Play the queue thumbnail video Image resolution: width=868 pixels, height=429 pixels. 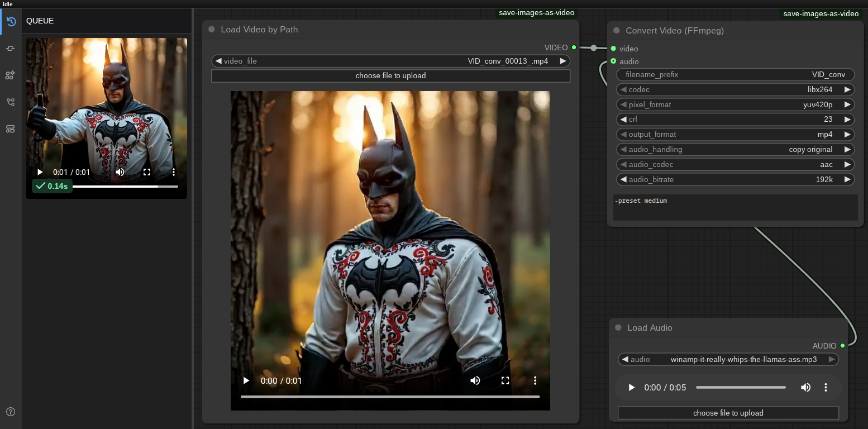(x=40, y=172)
